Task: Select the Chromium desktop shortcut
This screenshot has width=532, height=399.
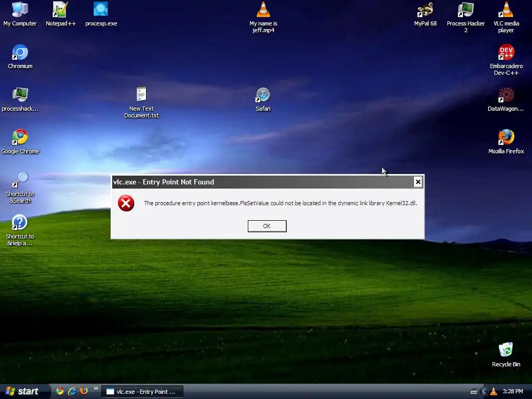Action: pyautogui.click(x=20, y=57)
